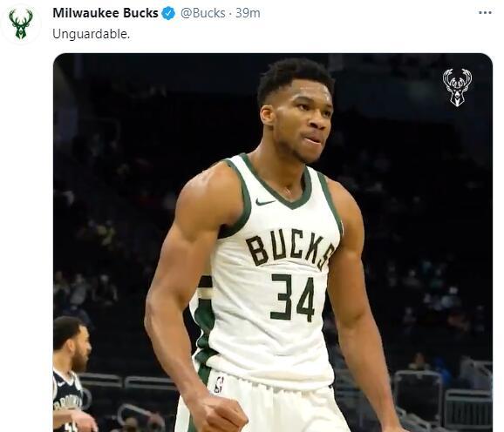504x432 pixels.
Task: Select the Unguardable. tweet text
Action: (92, 34)
